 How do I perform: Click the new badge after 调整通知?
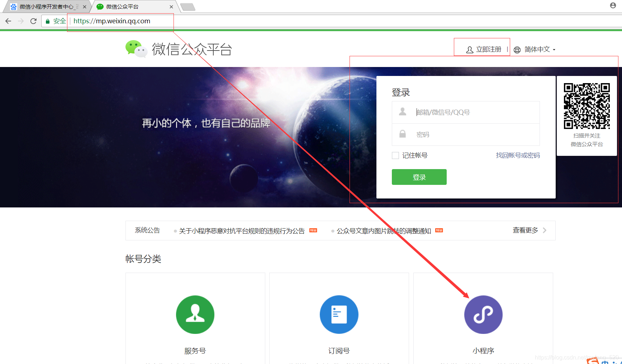pyautogui.click(x=439, y=230)
